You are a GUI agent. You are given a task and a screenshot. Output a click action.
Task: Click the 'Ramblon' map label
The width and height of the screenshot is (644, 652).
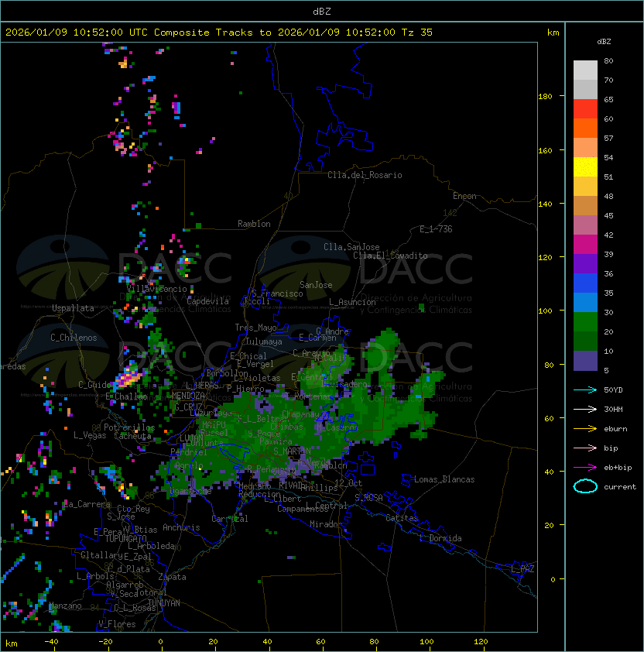coord(254,224)
